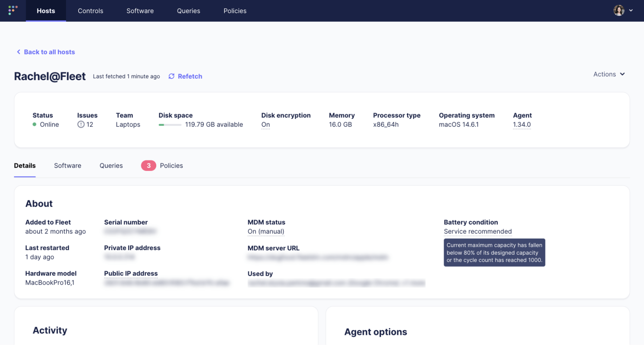Expand the account dropdown chevron
This screenshot has width=644, height=345.
631,10
